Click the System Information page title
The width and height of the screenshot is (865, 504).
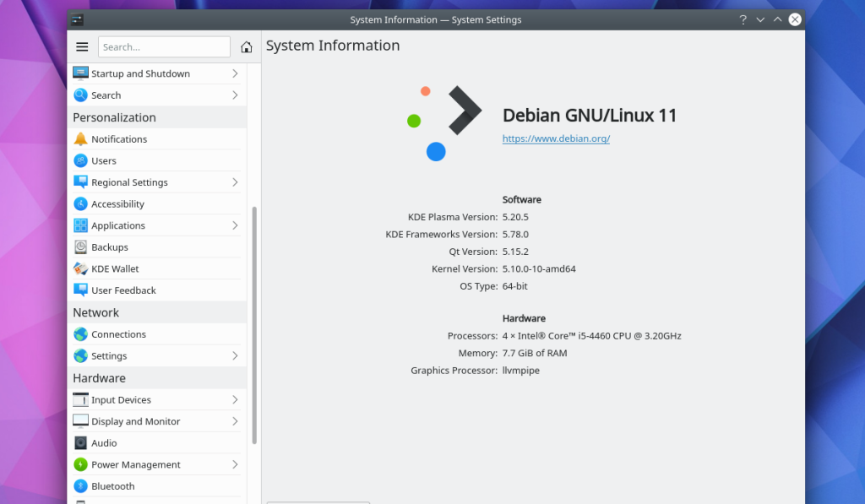click(333, 46)
